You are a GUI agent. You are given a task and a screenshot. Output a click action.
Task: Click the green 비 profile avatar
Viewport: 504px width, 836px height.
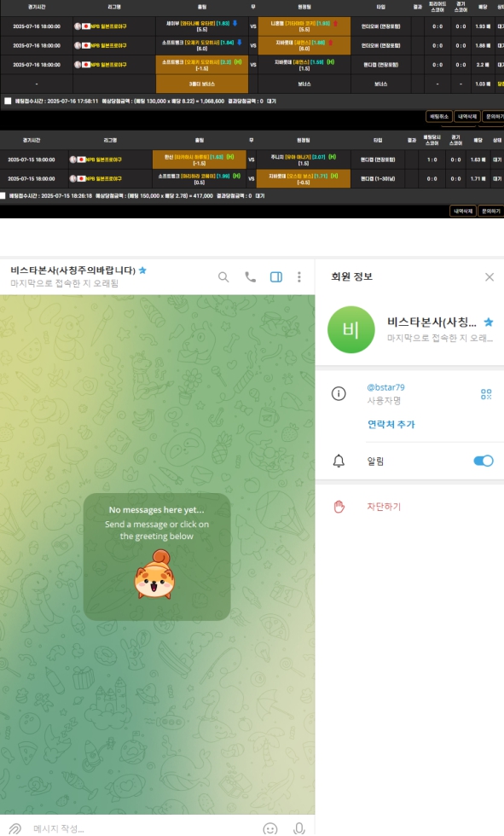tap(350, 329)
